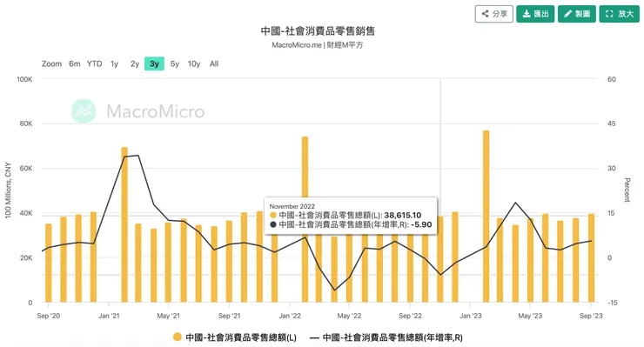Click the left axis label 100K
The image size is (644, 347).
click(x=24, y=79)
